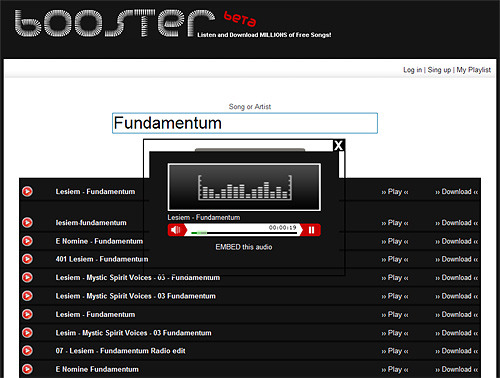The width and height of the screenshot is (500, 378).
Task: Click play icon beside Lesiem Mystic Spirit Voices - 03 Fundamentum
Action: (x=27, y=296)
